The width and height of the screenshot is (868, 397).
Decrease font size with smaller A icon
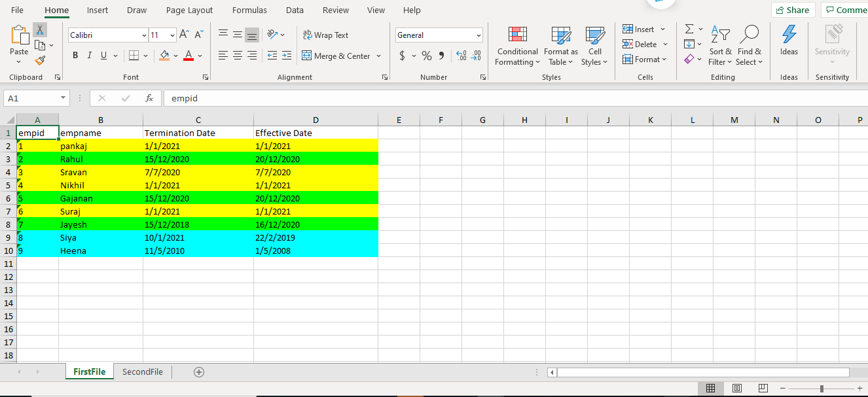tap(199, 35)
